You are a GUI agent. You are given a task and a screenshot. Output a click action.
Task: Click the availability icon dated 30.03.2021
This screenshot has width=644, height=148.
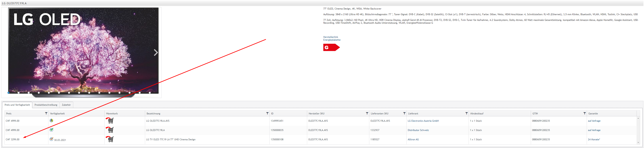51,139
